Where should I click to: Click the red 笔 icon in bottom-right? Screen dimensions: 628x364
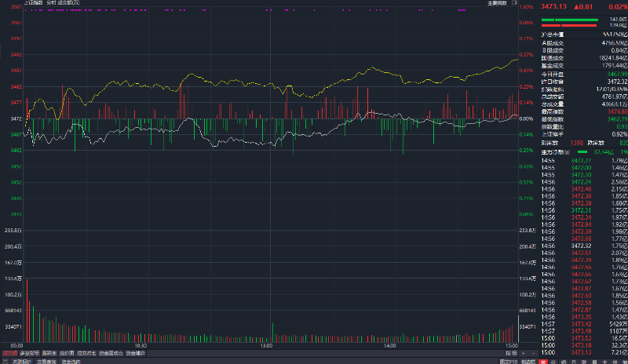[x=542, y=361]
